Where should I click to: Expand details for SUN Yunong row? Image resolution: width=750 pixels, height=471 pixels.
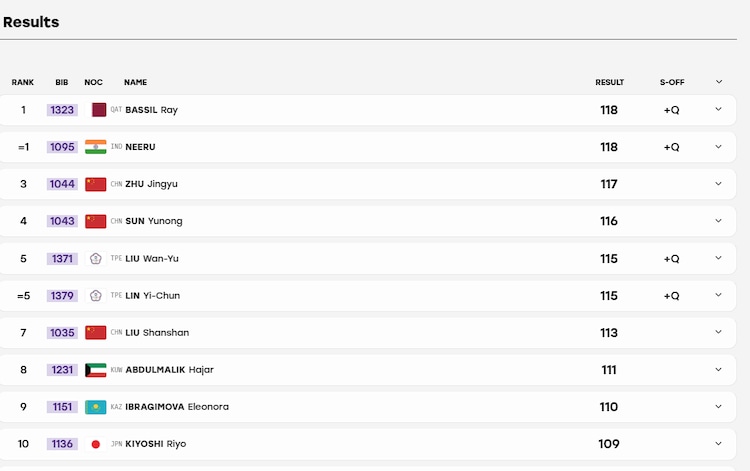pyautogui.click(x=718, y=221)
